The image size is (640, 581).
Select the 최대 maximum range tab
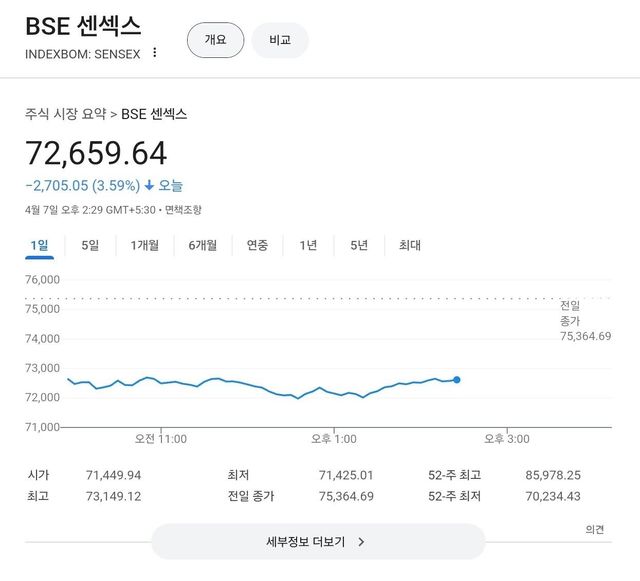pos(410,246)
